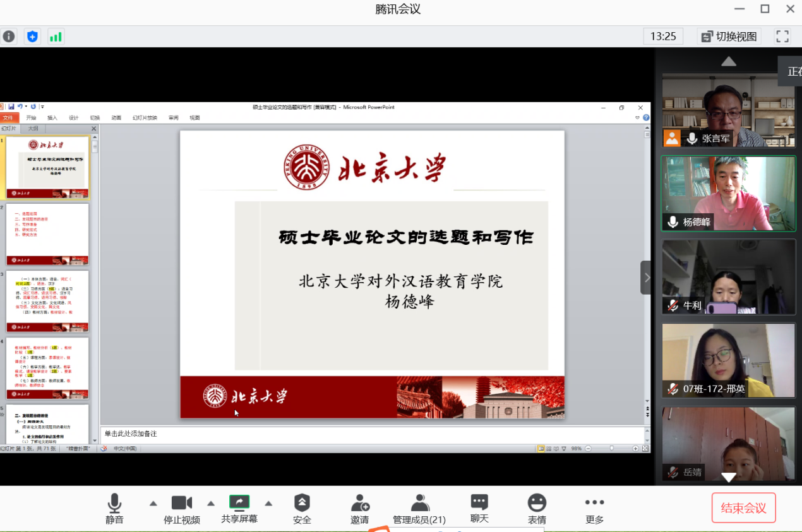Check the green network signal icon

[x=56, y=37]
